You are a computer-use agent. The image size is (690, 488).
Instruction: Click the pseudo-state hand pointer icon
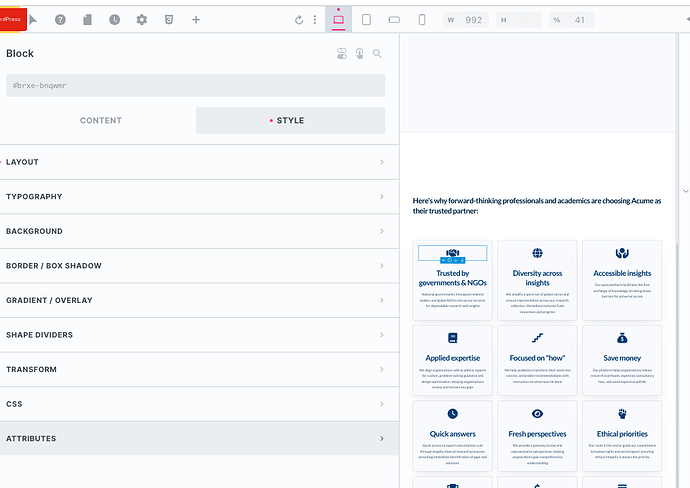360,54
